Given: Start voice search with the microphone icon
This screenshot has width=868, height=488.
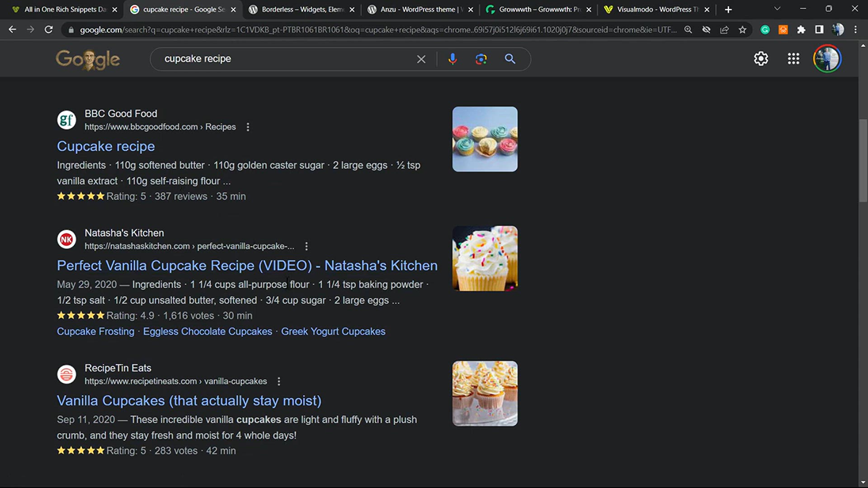Looking at the screenshot, I should 453,59.
